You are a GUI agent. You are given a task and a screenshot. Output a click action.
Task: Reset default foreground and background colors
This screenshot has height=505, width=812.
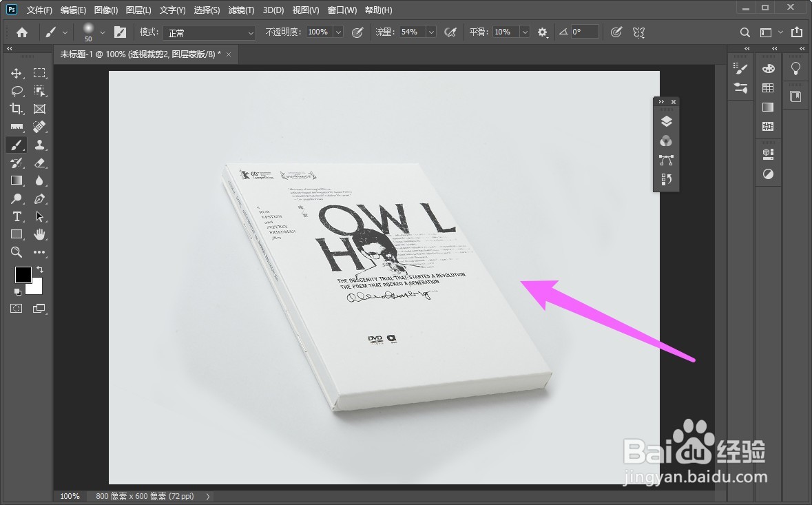pyautogui.click(x=18, y=292)
